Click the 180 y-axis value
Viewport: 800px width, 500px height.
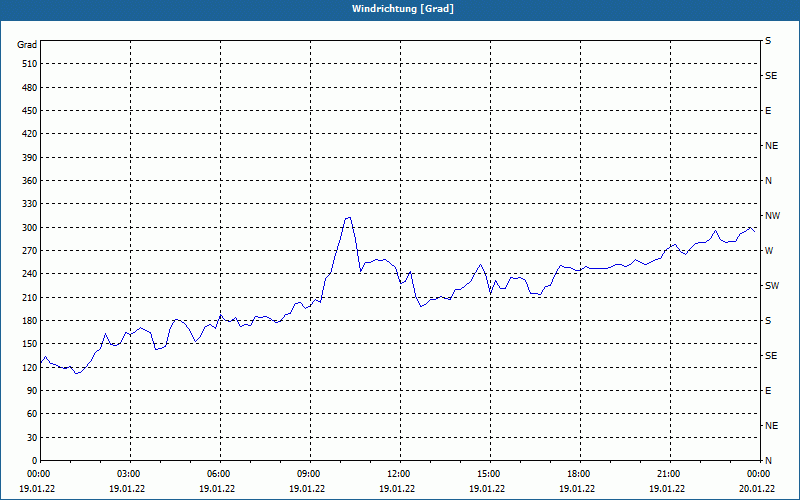click(30, 321)
